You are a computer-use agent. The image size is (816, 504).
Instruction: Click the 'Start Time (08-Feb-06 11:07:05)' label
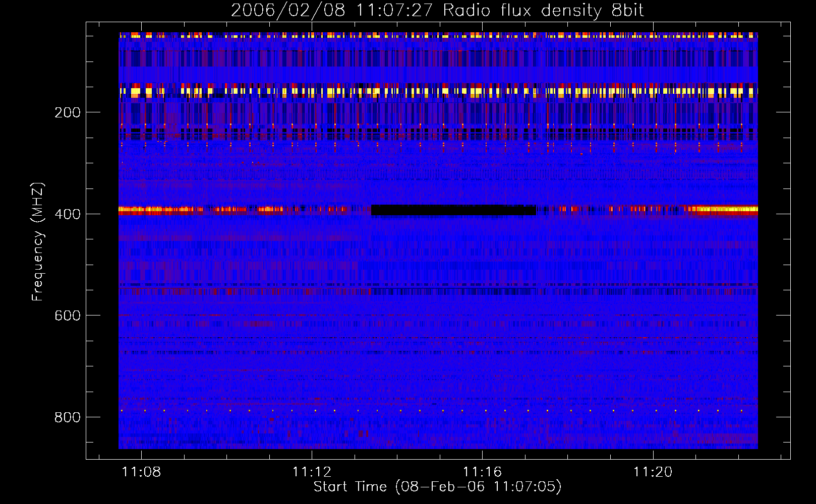(x=437, y=487)
